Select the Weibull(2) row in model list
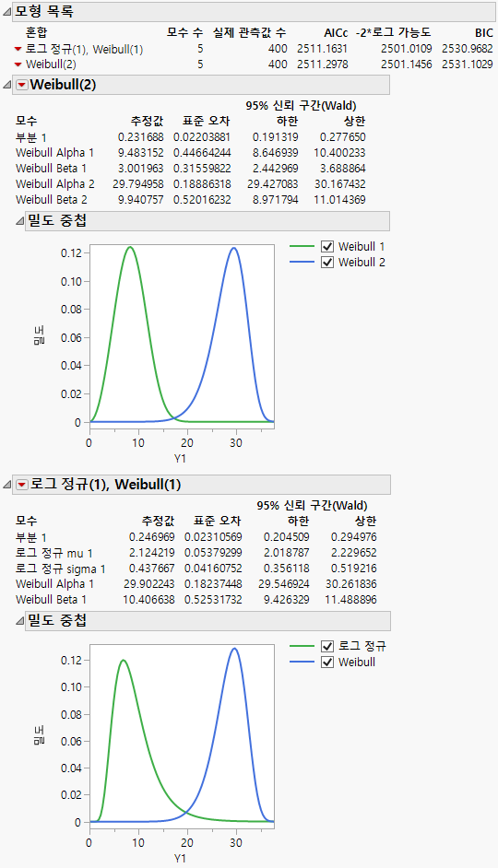Viewport: 498px width, 868px height. point(51,65)
